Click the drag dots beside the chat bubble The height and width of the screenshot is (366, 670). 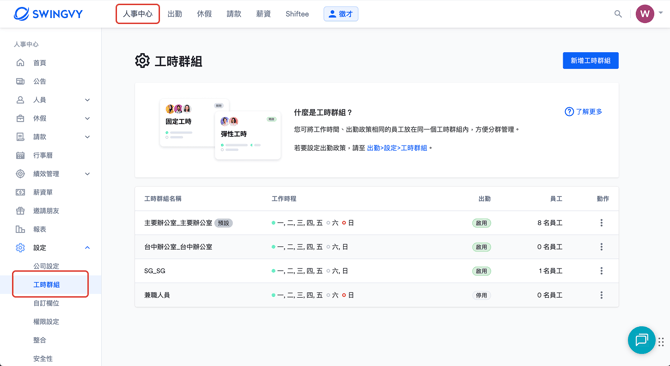pyautogui.click(x=661, y=342)
